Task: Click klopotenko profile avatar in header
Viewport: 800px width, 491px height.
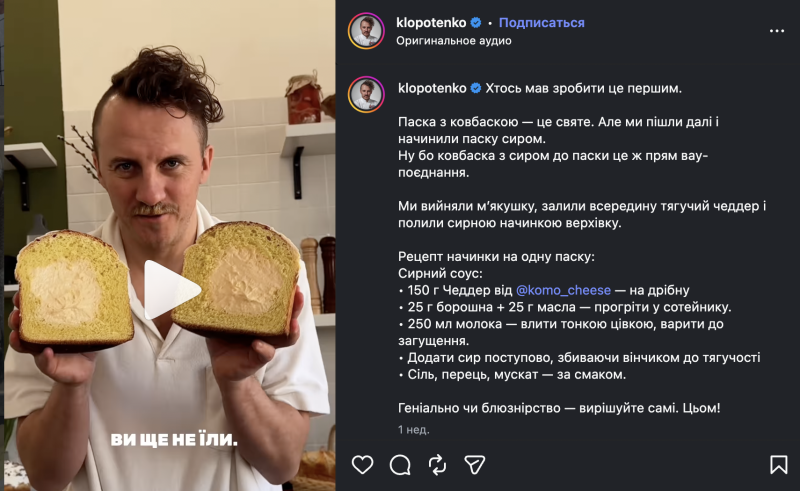Action: pos(366,31)
